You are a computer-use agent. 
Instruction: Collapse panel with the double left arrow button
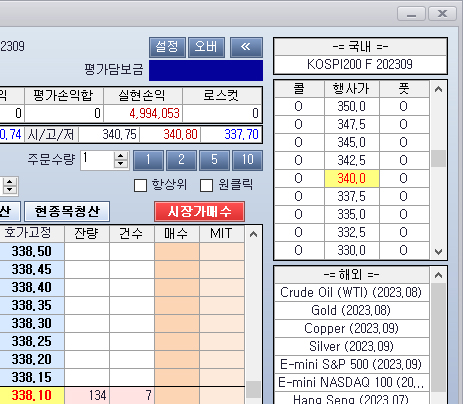246,47
